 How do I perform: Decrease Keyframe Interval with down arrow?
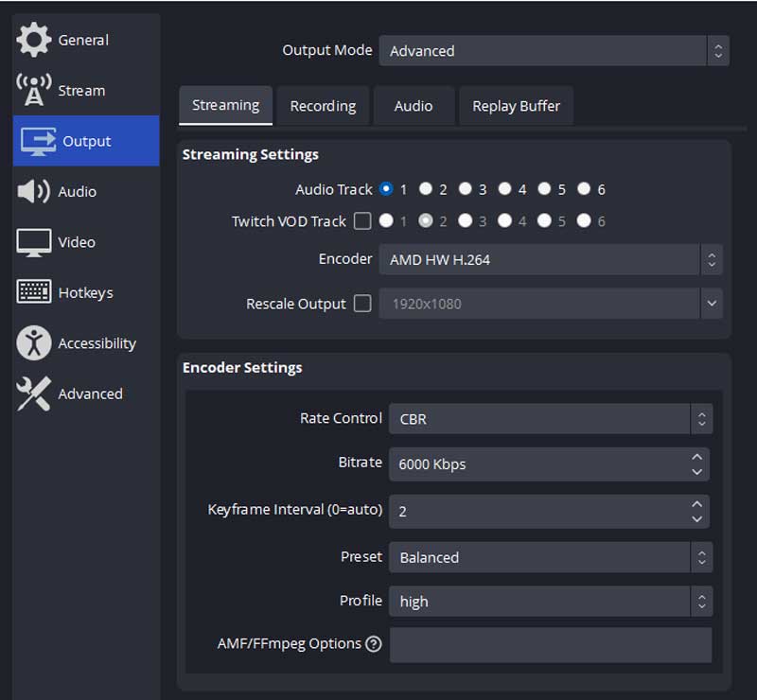tap(696, 519)
